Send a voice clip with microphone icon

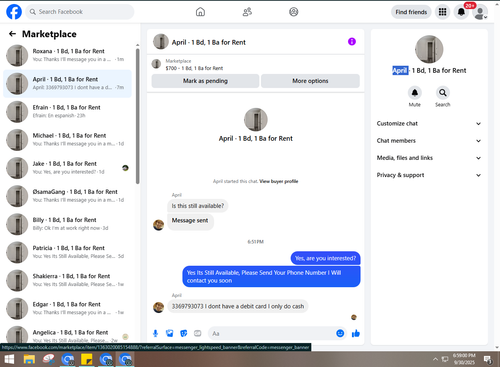pos(155,333)
